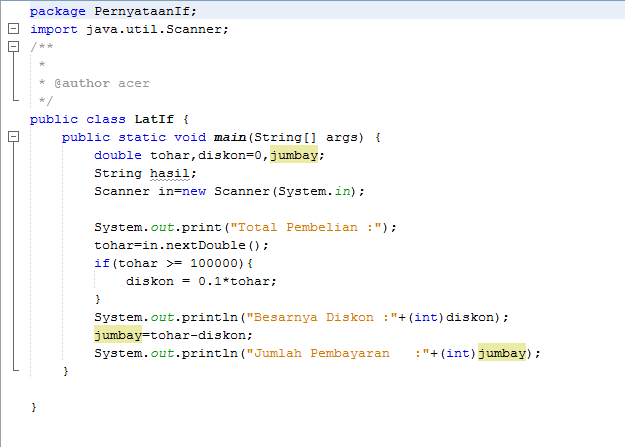Viewport: 625px width, 447px height.
Task: Click the closing brace of main method
Action: pos(65,371)
